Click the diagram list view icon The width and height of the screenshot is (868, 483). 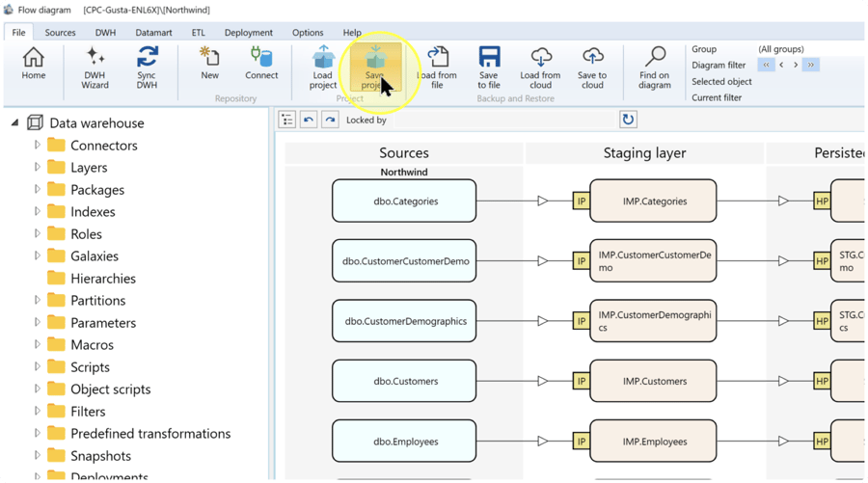pyautogui.click(x=287, y=120)
